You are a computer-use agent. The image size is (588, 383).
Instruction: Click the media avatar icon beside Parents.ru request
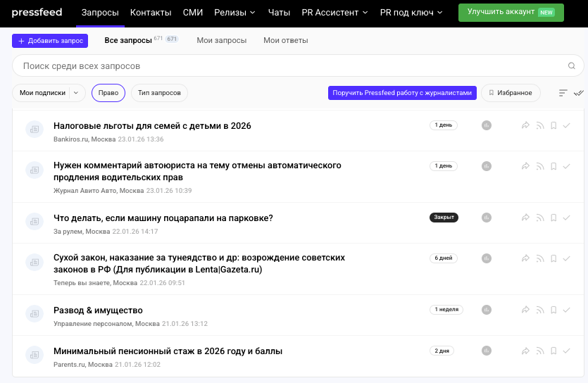click(34, 351)
